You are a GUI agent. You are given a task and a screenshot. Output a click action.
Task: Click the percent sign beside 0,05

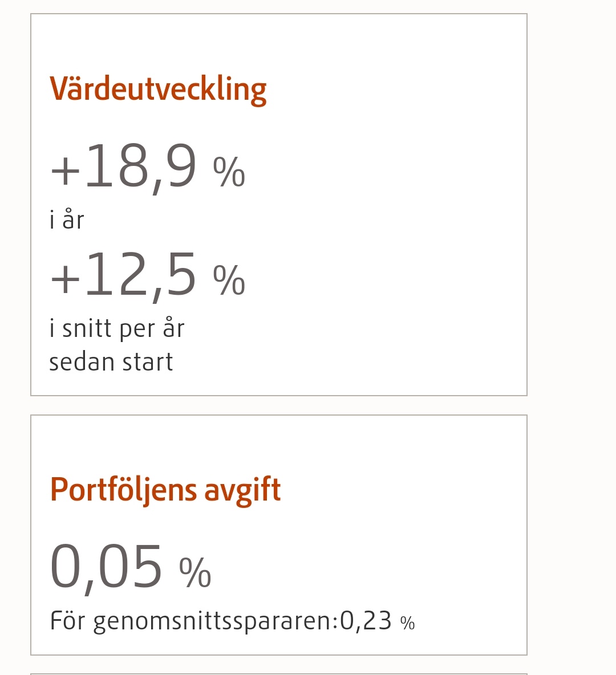point(195,572)
